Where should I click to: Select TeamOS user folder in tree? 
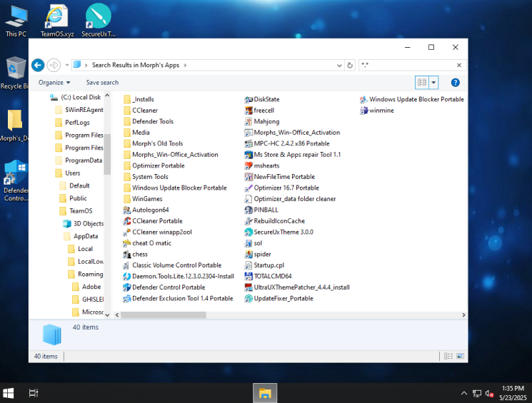(x=76, y=211)
